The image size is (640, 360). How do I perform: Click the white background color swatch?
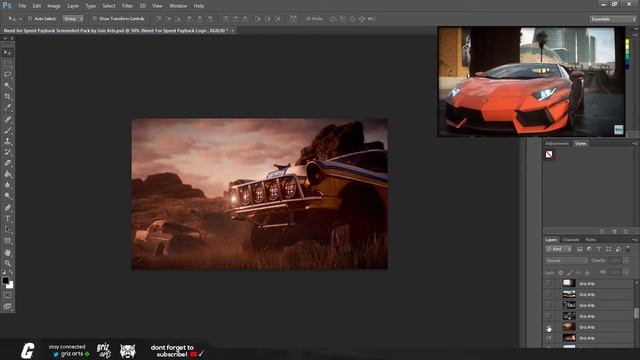pyautogui.click(x=10, y=285)
